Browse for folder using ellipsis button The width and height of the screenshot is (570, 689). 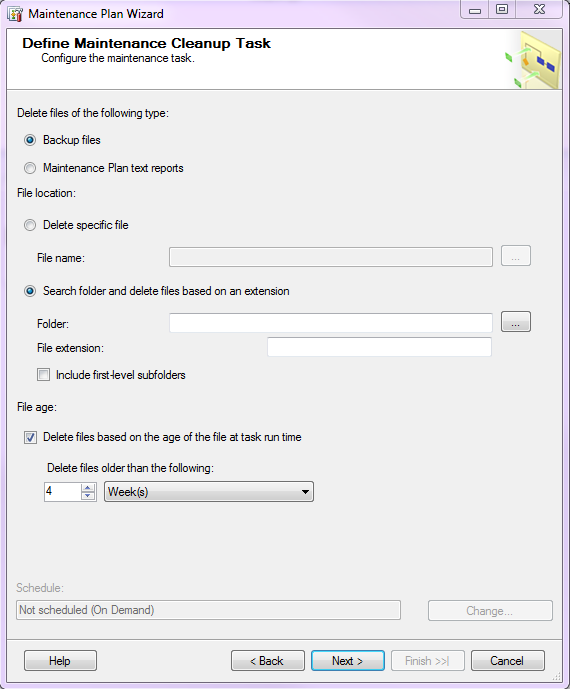[x=516, y=322]
